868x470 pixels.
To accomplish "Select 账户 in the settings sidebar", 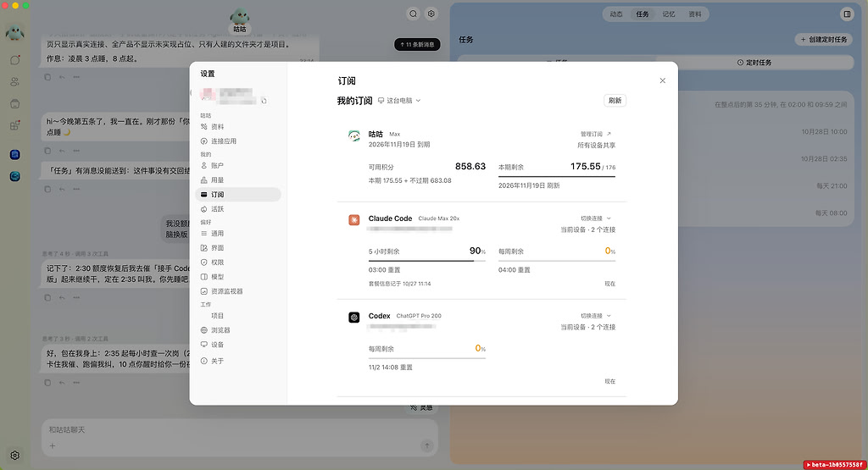I will click(238, 165).
